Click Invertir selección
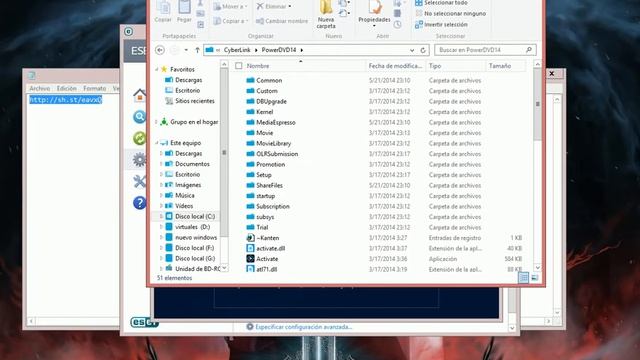The image size is (640, 360). point(441,24)
